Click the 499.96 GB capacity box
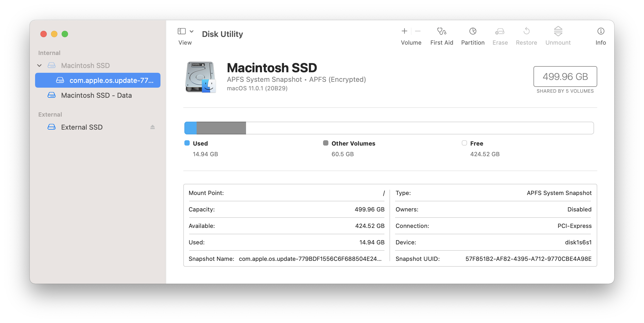Viewport: 644px width, 323px height. [565, 76]
